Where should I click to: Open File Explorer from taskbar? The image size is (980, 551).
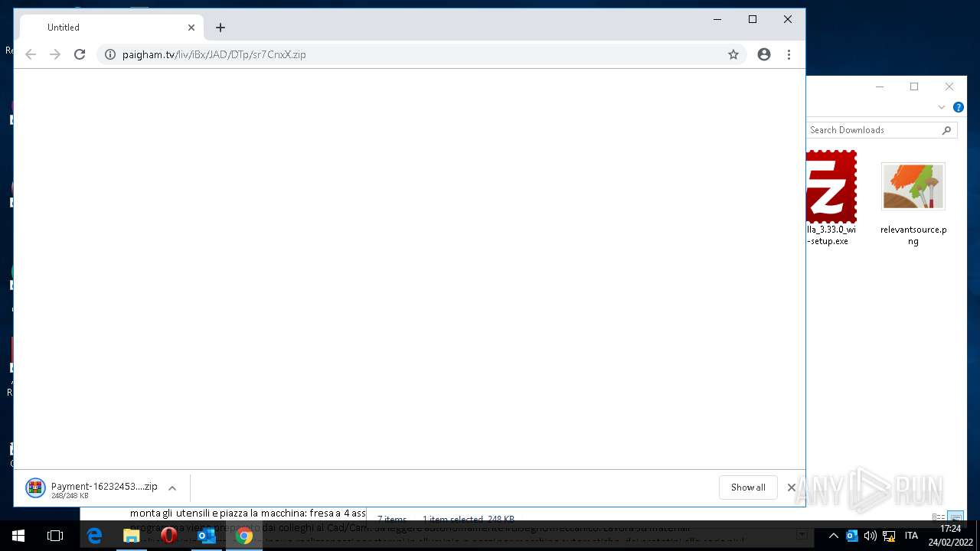click(x=132, y=536)
